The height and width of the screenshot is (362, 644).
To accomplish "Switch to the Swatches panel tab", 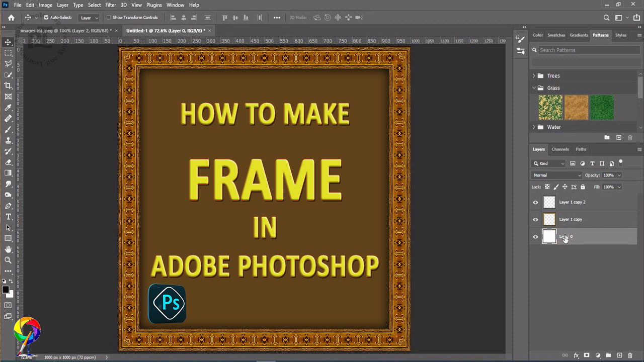I will [556, 35].
